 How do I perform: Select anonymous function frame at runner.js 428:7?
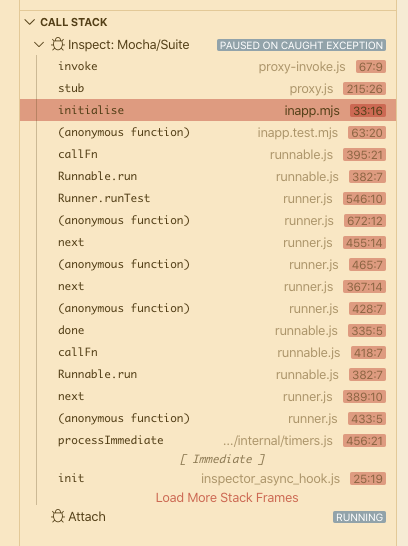click(208, 309)
